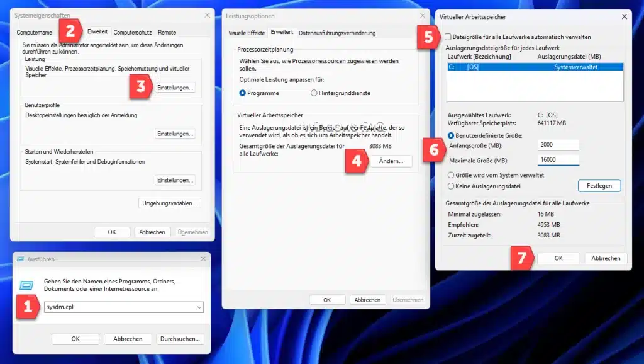Screen dimensions: 644x364
Task: Click the Minimal zugelassen value 16 MB
Action: point(545,214)
